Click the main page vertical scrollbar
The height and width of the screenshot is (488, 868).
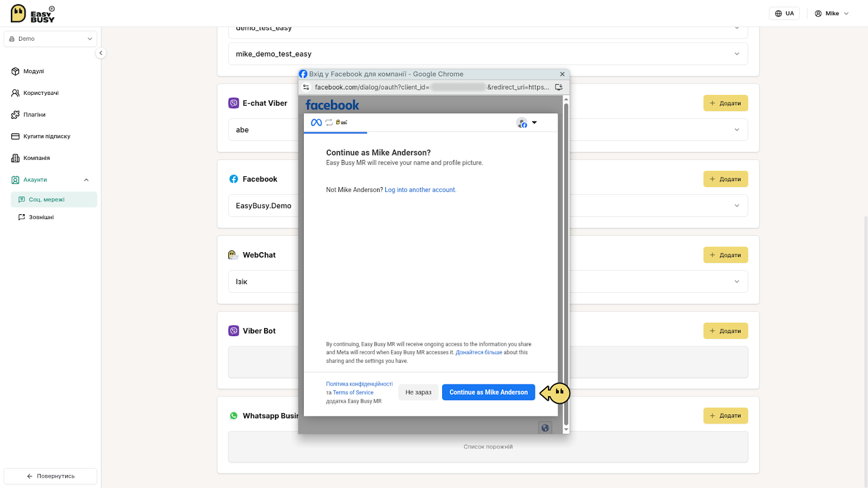(866, 351)
